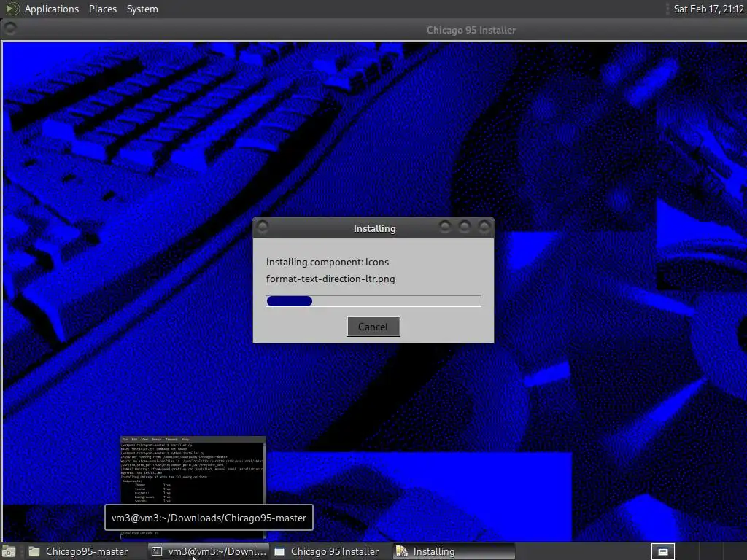Open the Applications menu

52,9
